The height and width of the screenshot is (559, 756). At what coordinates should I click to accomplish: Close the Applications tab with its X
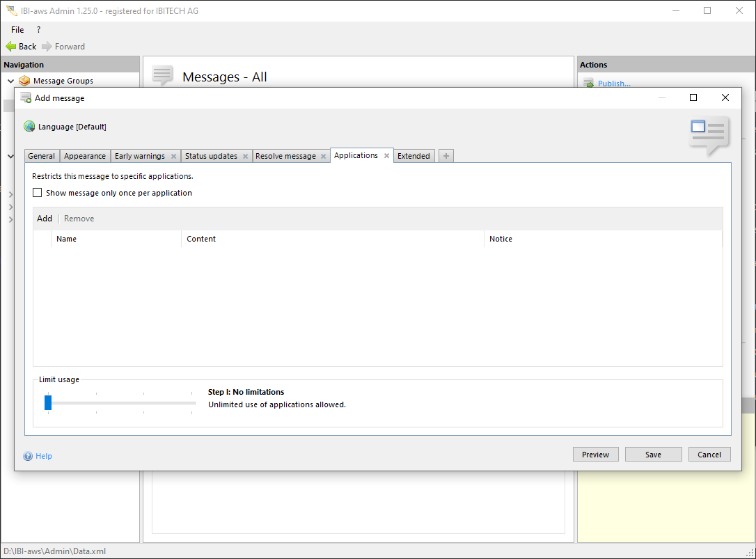click(x=386, y=156)
